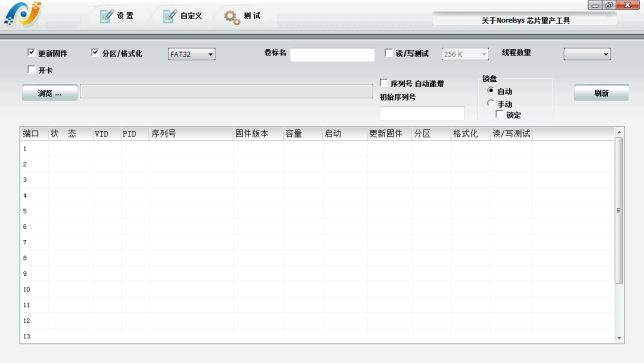
Task: Restore the application window size
Action: [x=609, y=5]
